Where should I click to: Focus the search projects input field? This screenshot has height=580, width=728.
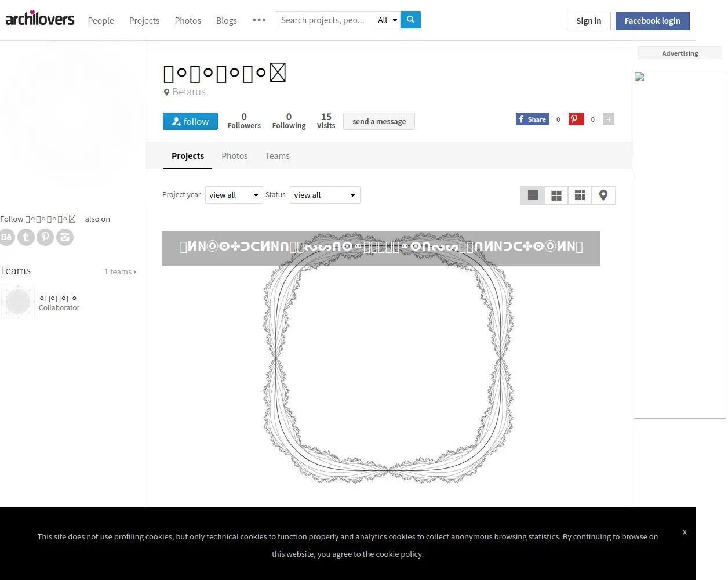point(325,20)
